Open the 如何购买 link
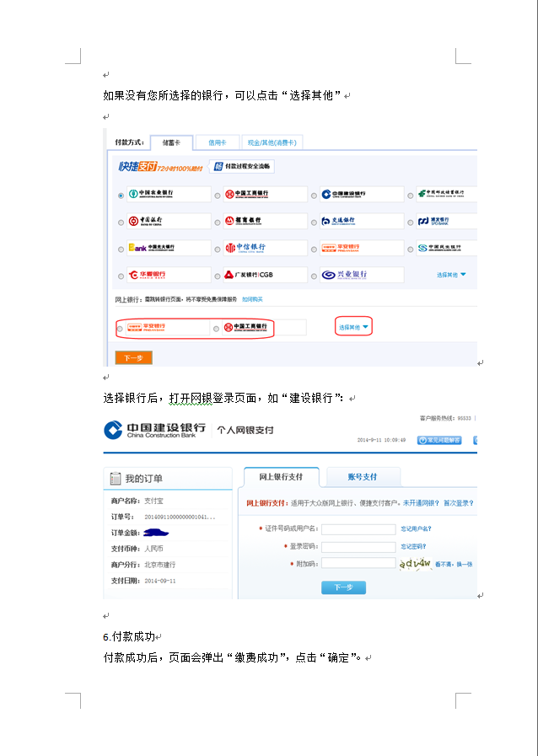This screenshot has width=538, height=756. [x=252, y=299]
